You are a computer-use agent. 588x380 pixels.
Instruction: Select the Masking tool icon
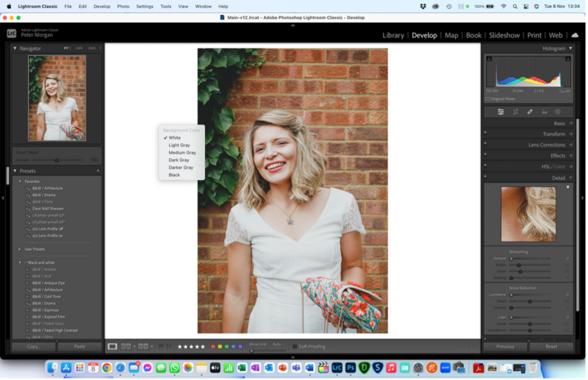pos(558,112)
